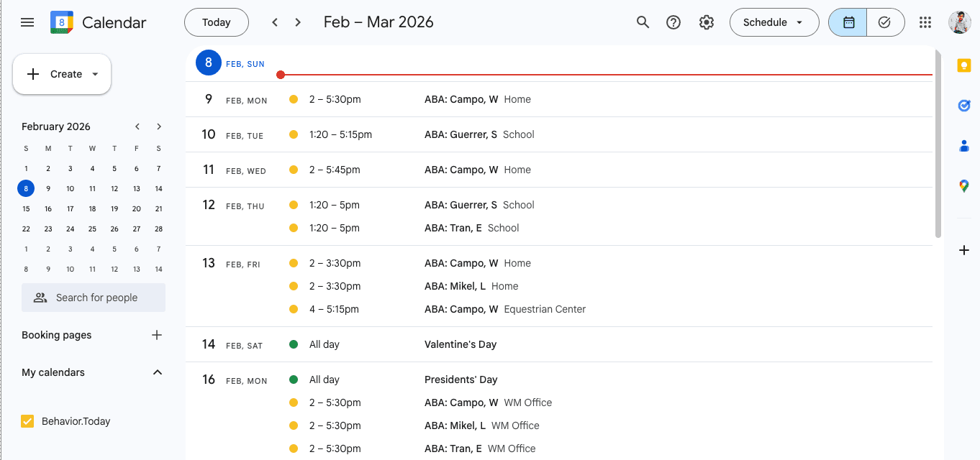Switch to Calendar view toggle

click(x=848, y=22)
